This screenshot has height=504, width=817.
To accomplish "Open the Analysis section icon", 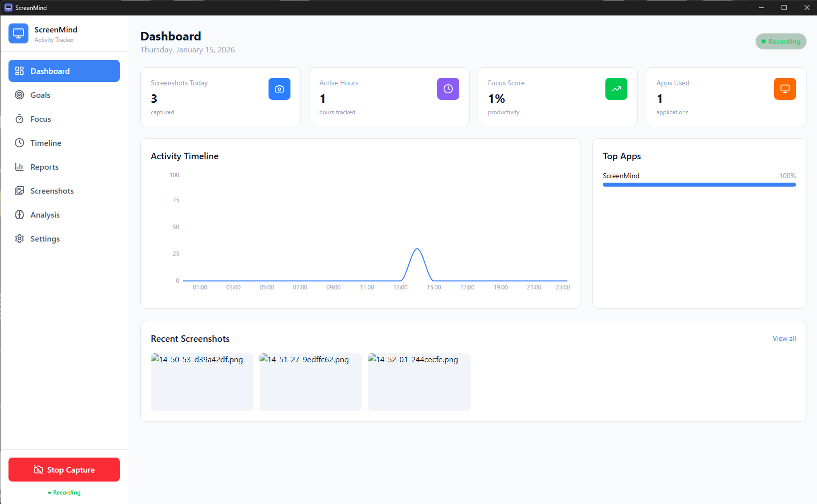I will click(x=19, y=215).
